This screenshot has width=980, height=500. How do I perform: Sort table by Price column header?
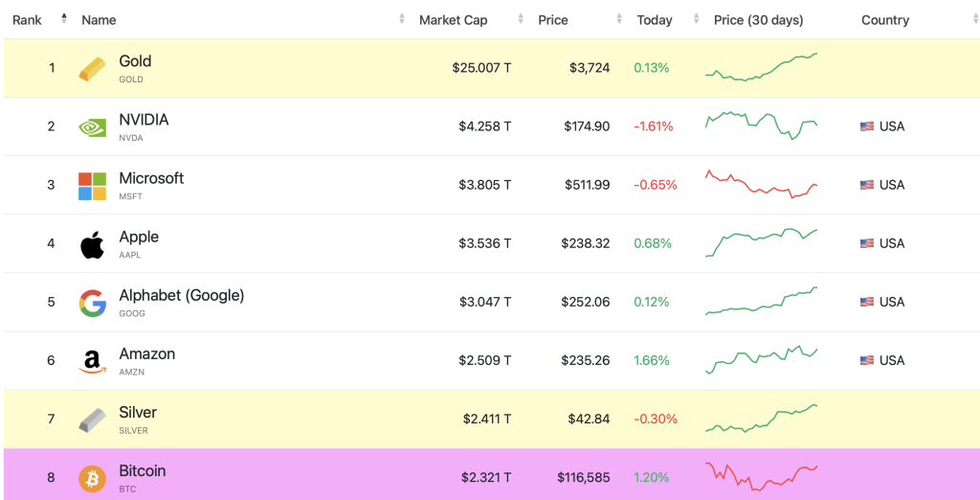(553, 20)
